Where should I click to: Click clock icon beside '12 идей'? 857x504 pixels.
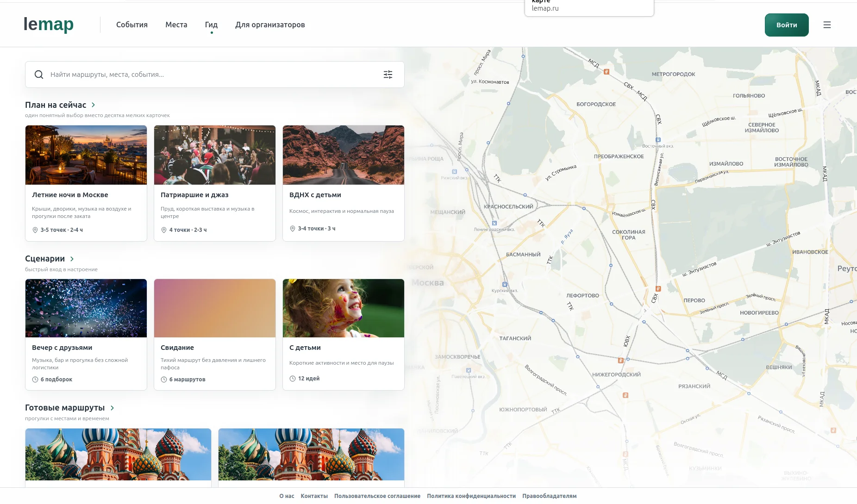point(292,379)
